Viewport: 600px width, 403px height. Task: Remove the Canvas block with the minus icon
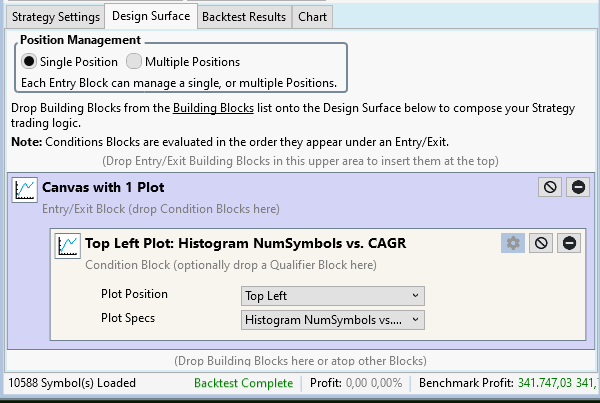pyautogui.click(x=577, y=187)
